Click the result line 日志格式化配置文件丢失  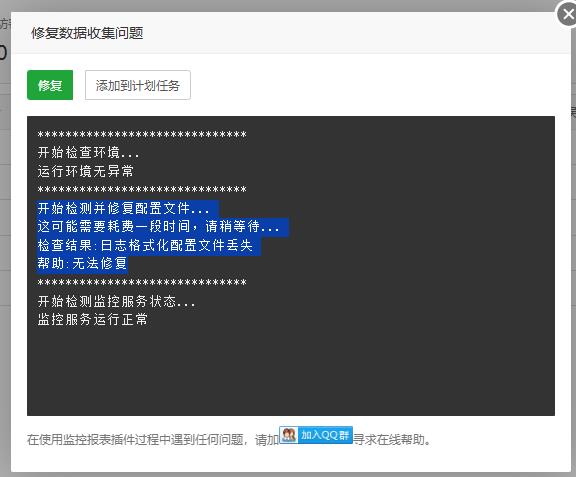[145, 245]
